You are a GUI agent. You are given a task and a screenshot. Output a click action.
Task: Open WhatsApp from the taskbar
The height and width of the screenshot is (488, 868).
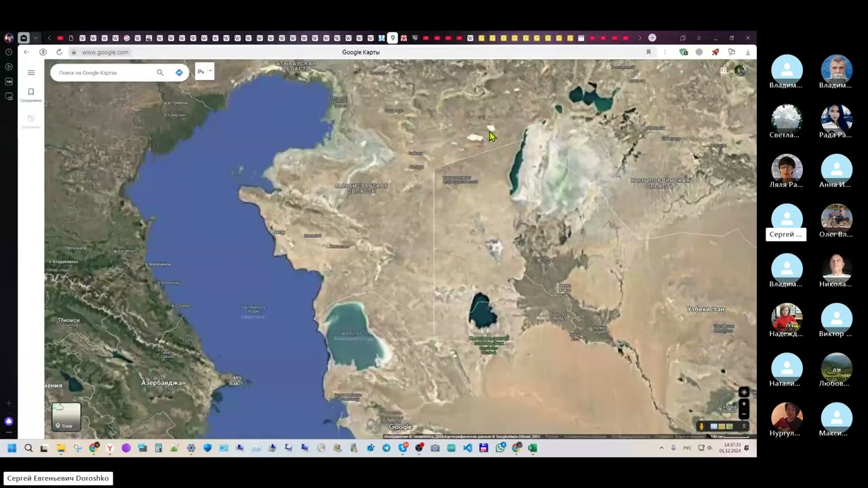(500, 448)
